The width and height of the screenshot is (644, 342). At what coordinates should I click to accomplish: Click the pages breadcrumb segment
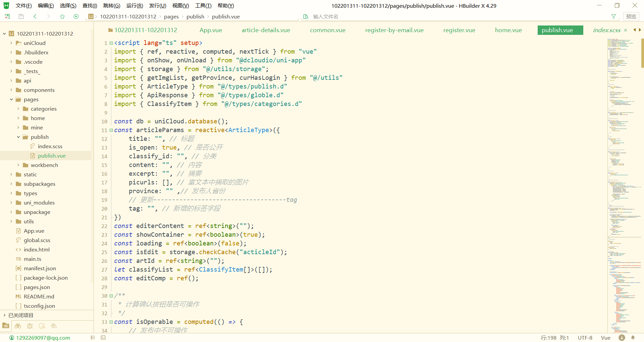point(171,16)
